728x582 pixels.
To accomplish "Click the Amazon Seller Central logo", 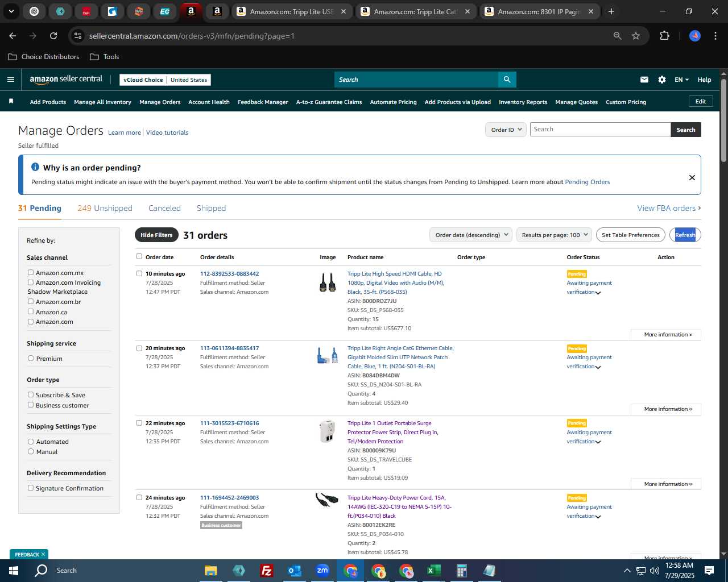I will click(x=66, y=80).
